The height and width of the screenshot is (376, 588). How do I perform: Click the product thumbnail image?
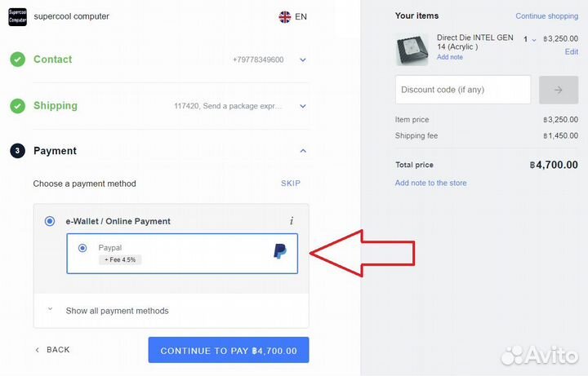(412, 49)
